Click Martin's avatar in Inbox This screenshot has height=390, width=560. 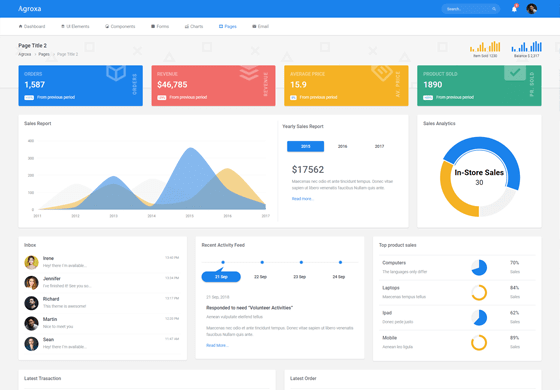31,323
